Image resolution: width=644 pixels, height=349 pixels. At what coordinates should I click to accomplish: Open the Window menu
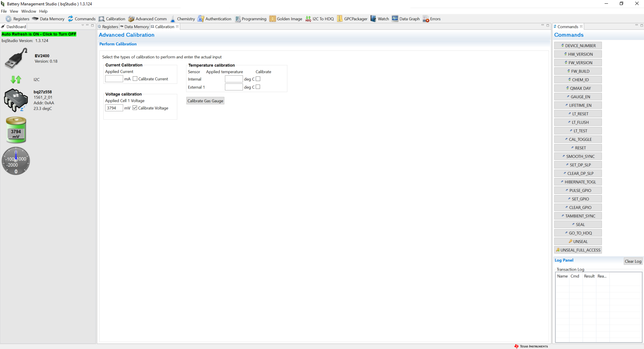pos(28,11)
